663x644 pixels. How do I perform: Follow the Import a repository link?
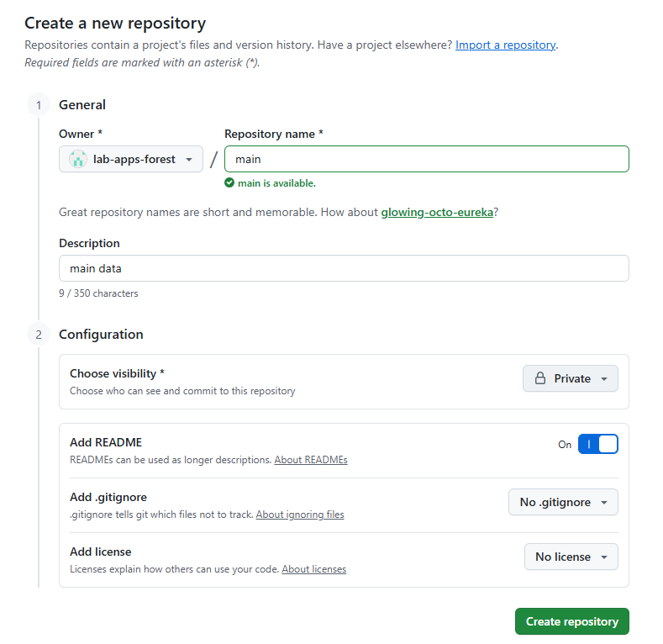point(505,45)
